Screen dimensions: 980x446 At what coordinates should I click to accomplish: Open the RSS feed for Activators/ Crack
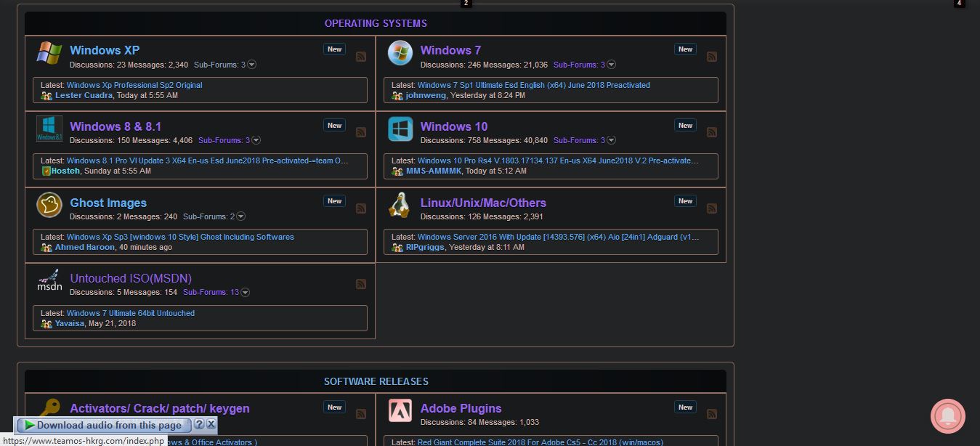[x=361, y=414]
